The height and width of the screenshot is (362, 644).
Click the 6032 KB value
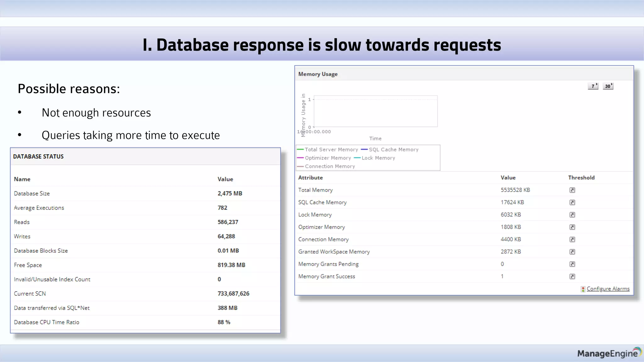click(x=511, y=215)
